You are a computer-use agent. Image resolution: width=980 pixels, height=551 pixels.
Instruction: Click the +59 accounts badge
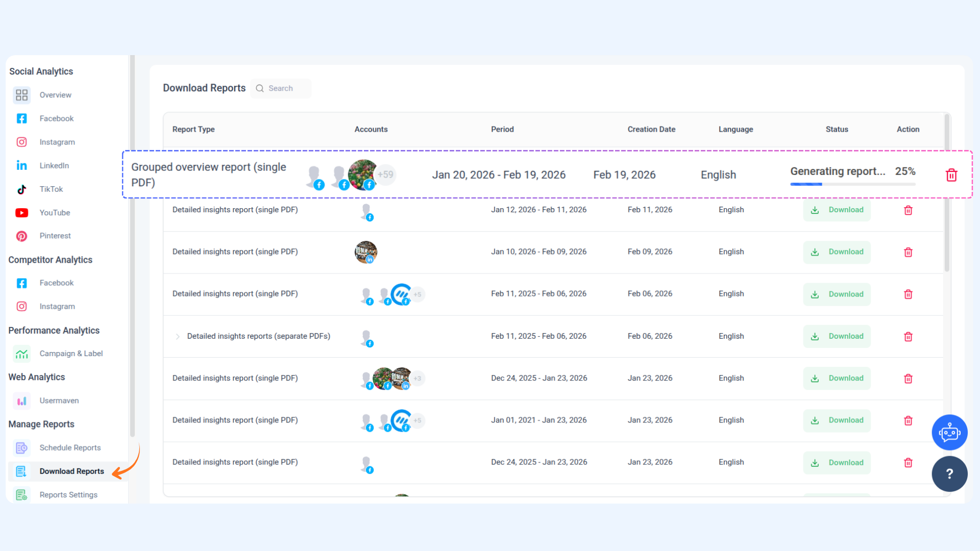click(386, 174)
